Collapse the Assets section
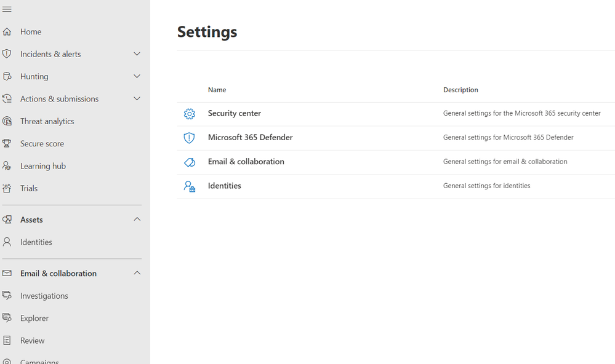 137,220
